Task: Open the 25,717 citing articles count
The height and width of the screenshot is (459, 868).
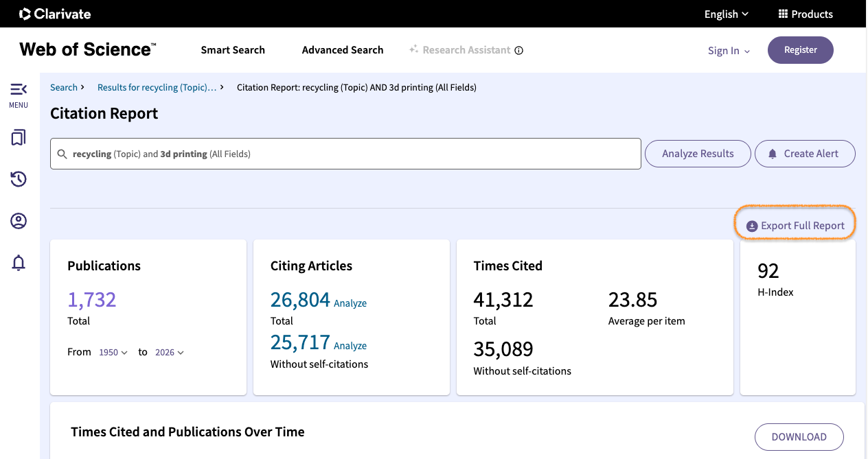Action: (300, 342)
